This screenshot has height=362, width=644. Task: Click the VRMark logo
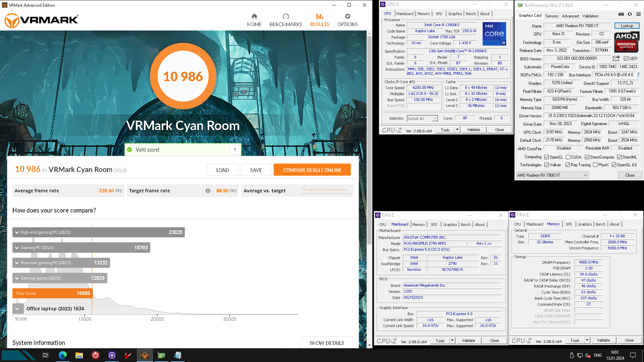tap(41, 20)
